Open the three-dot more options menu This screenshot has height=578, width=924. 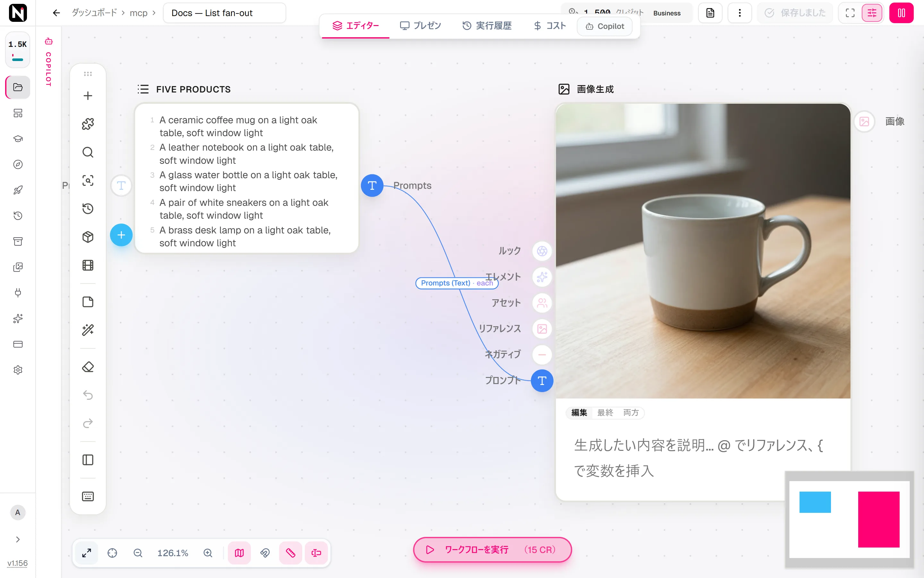(740, 13)
